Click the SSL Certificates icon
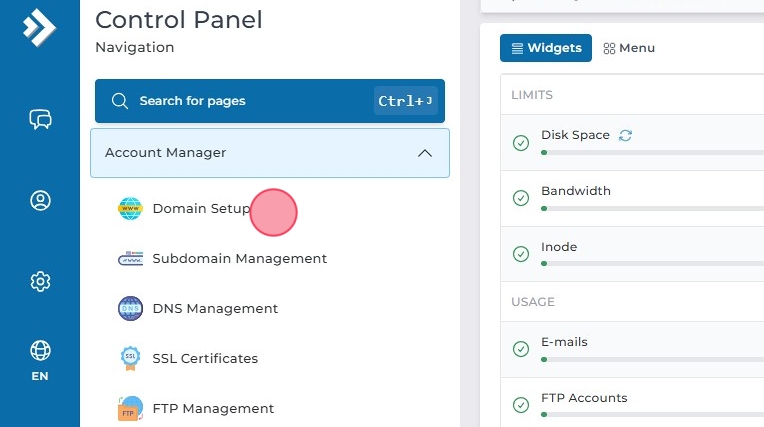This screenshot has width=764, height=427. (x=130, y=358)
